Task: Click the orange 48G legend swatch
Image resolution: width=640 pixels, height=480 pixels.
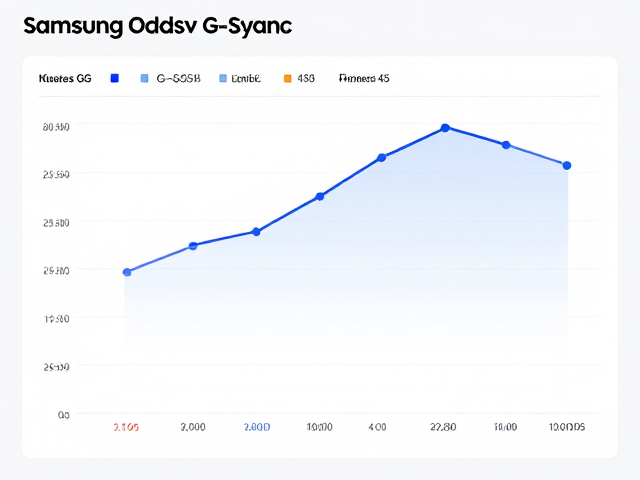Action: (288, 78)
